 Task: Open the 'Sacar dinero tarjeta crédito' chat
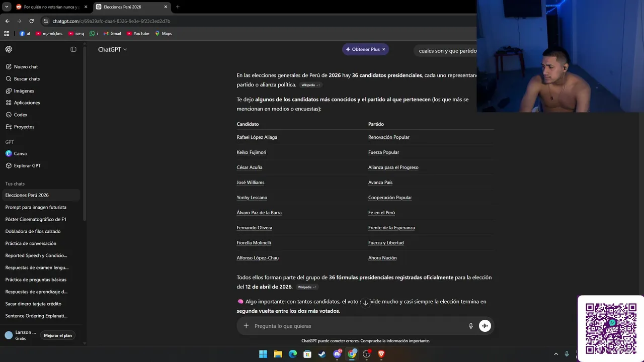[40, 304]
